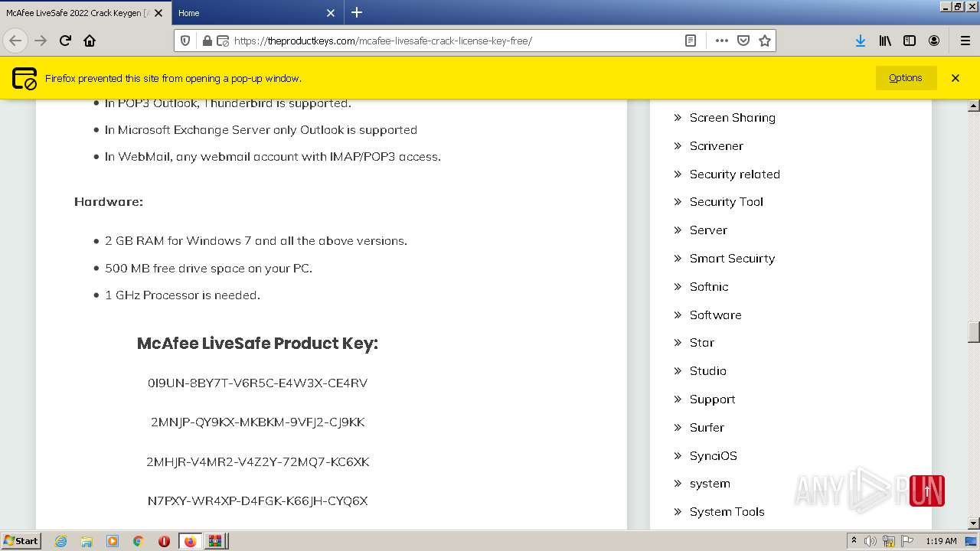Click product key 2MNJP-QY9KX-MKBKM-9VFJ2-CJ9KK
The image size is (980, 551).
257,422
